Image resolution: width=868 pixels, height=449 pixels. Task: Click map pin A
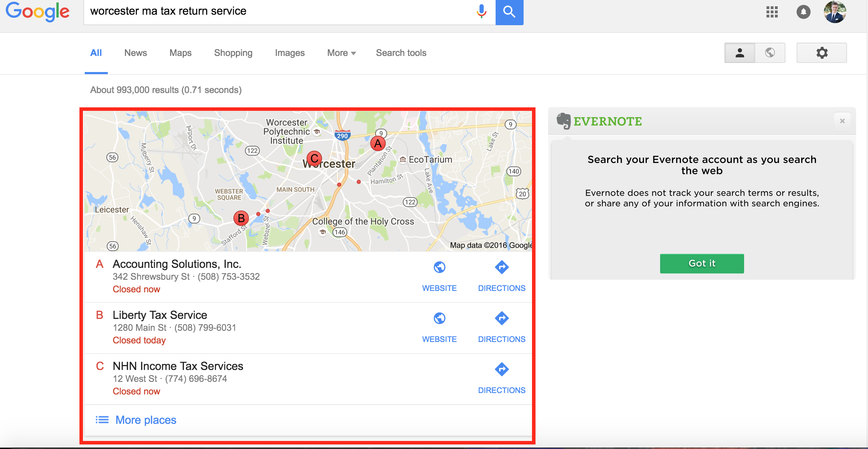(378, 143)
